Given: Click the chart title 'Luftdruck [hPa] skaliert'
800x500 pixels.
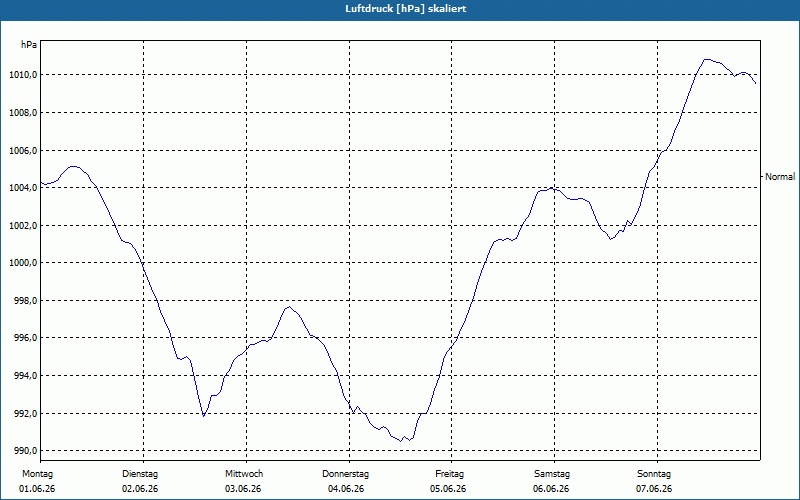Looking at the screenshot, I should point(405,9).
